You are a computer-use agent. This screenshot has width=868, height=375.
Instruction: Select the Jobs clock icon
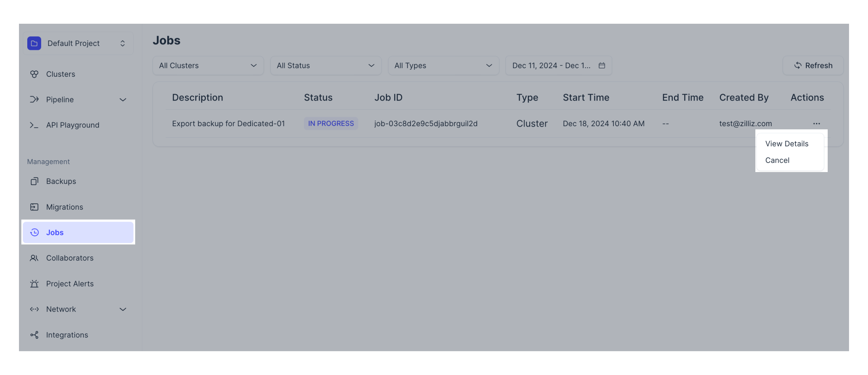[34, 232]
